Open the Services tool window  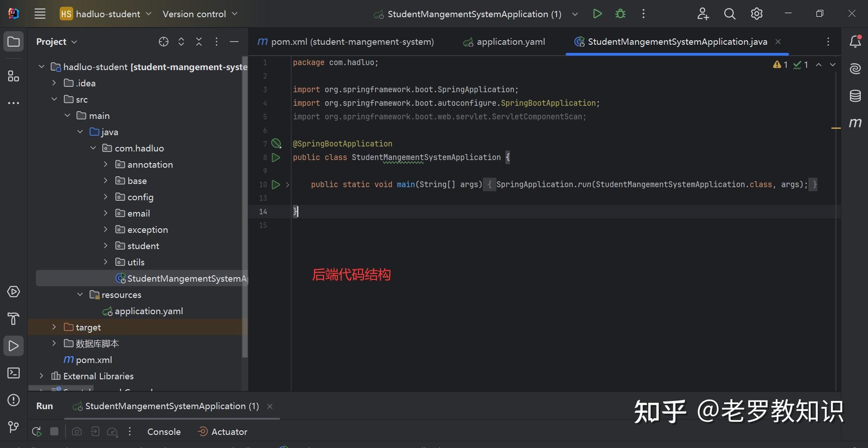(14, 292)
